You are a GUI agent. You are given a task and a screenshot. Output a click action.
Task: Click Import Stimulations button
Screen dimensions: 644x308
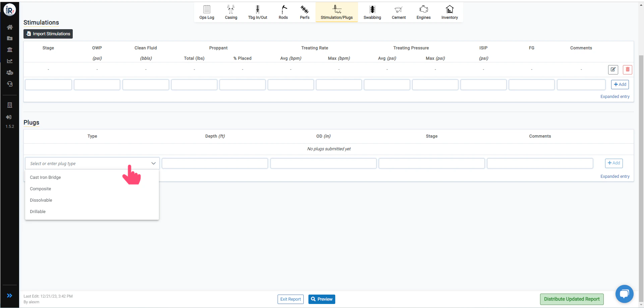coord(48,34)
